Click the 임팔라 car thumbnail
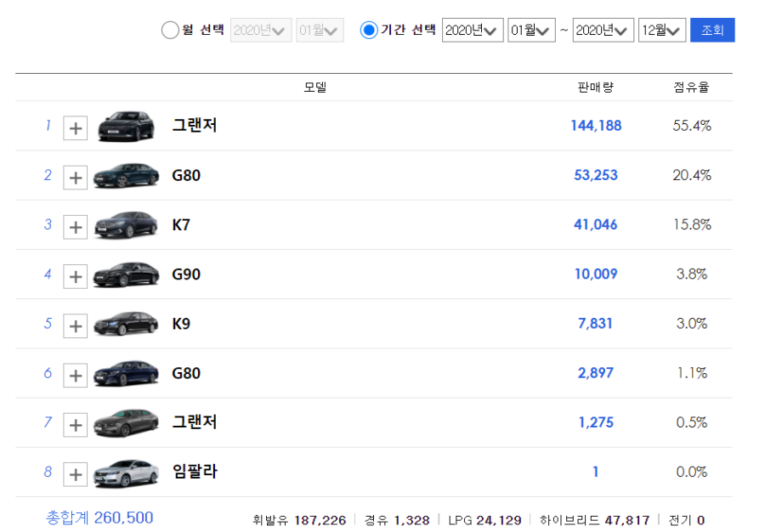The image size is (765, 532). pos(126,473)
